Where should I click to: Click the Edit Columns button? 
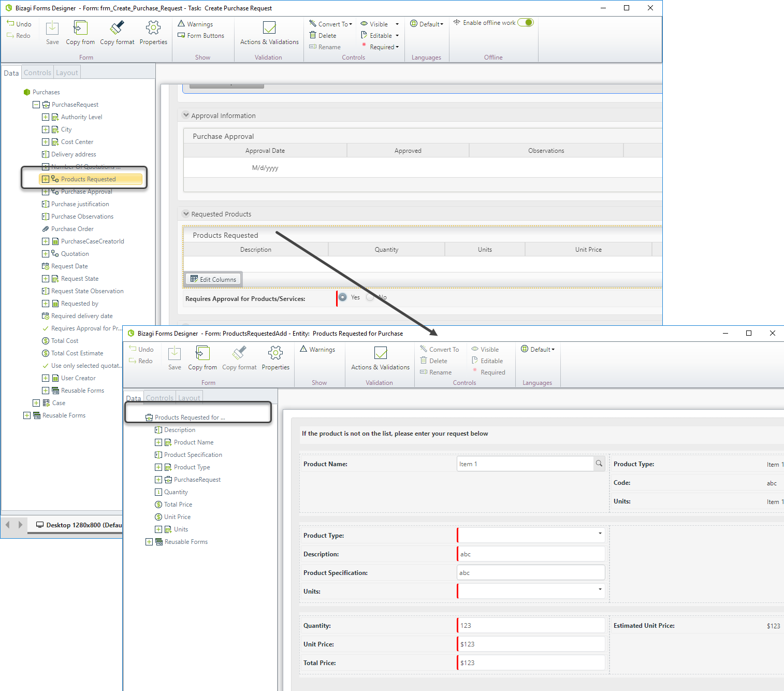click(x=213, y=279)
